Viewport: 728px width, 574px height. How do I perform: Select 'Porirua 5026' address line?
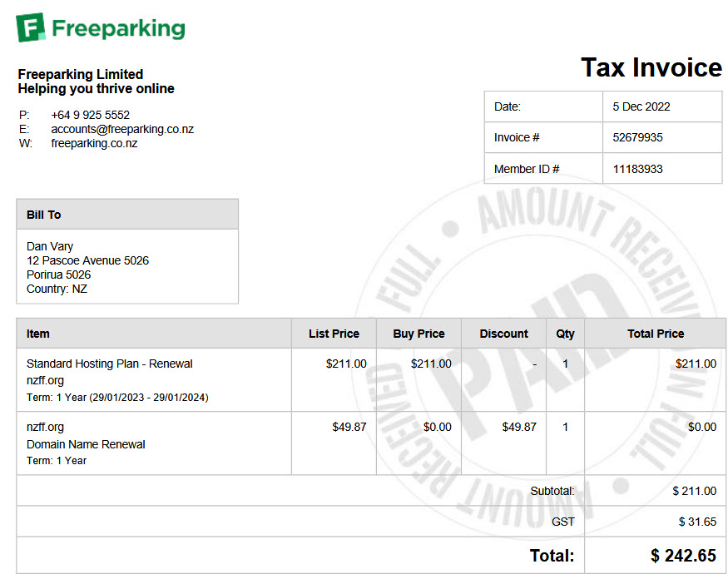click(58, 275)
